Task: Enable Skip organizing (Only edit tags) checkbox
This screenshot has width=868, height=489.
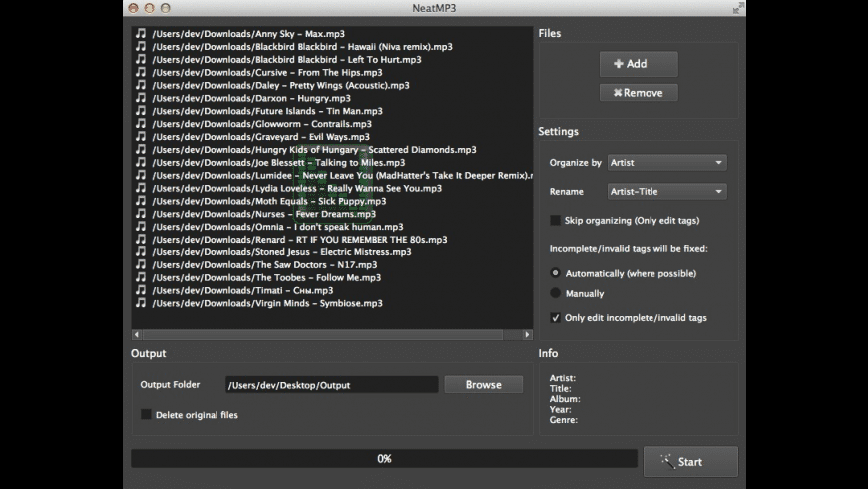Action: point(555,220)
